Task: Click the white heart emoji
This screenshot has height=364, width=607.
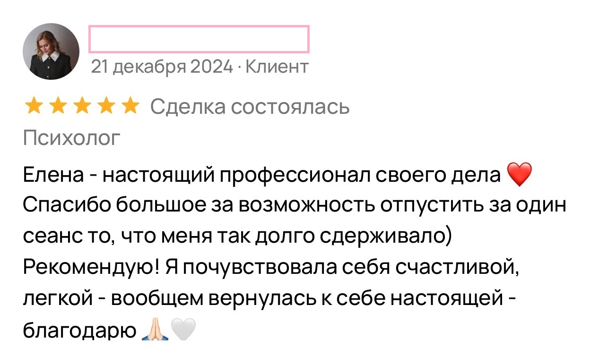Action: point(182,330)
